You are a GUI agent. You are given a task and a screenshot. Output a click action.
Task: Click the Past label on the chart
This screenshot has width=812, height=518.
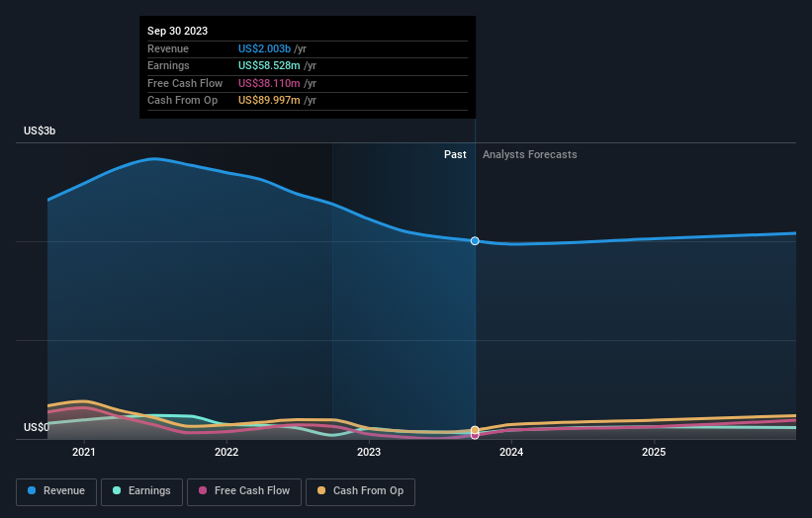tap(455, 154)
